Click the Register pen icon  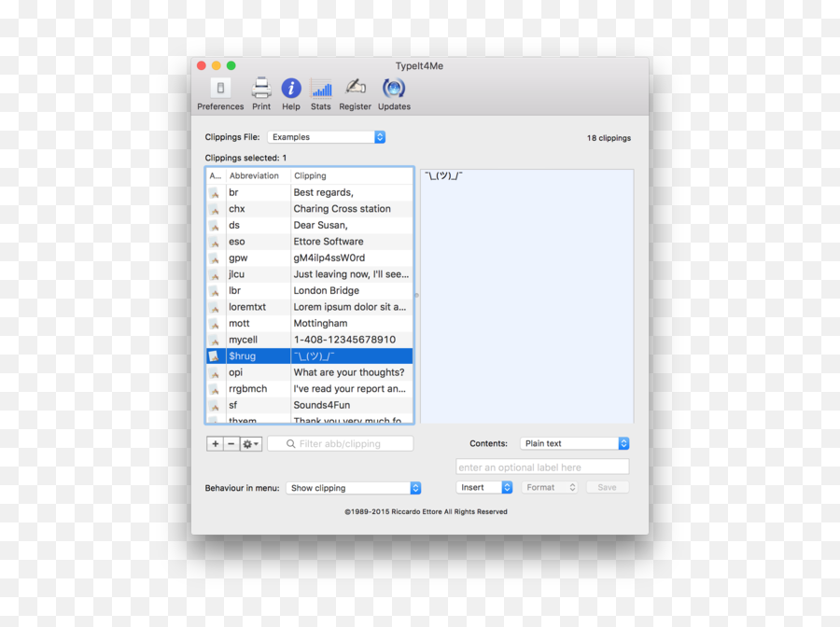click(356, 88)
